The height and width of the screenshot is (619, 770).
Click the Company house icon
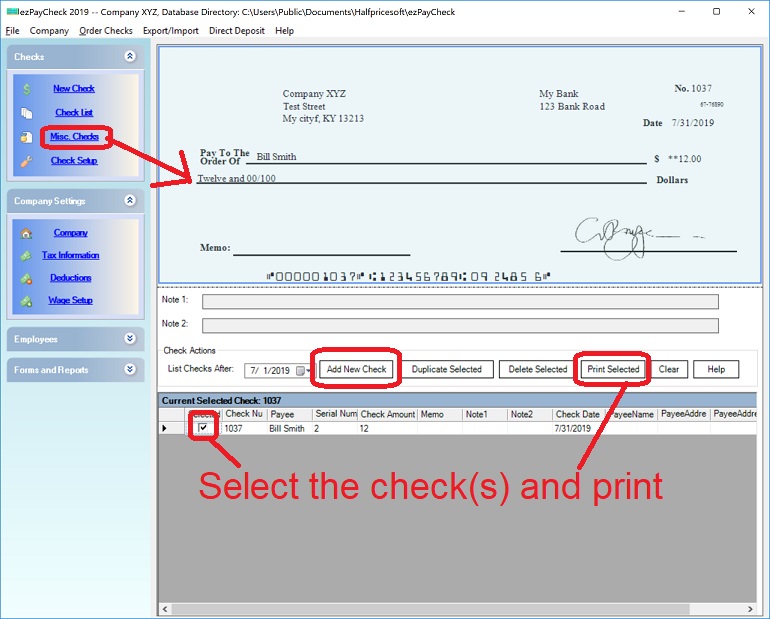(27, 233)
